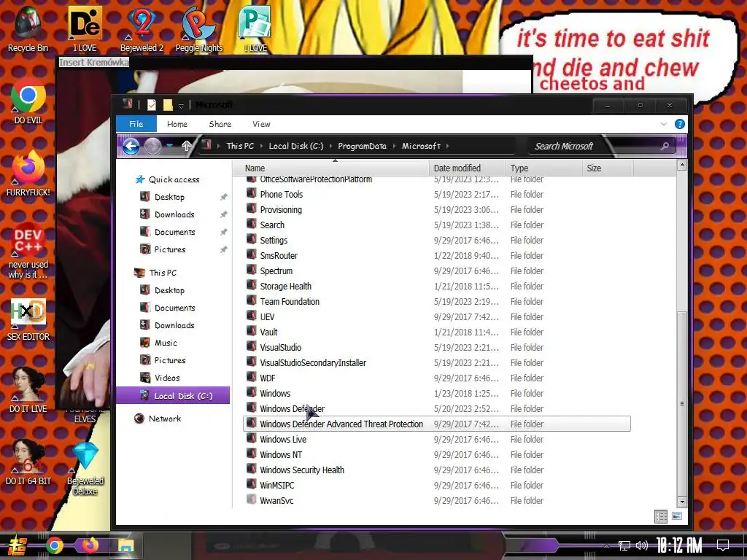Go up one folder level
The height and width of the screenshot is (560, 747).
[187, 146]
